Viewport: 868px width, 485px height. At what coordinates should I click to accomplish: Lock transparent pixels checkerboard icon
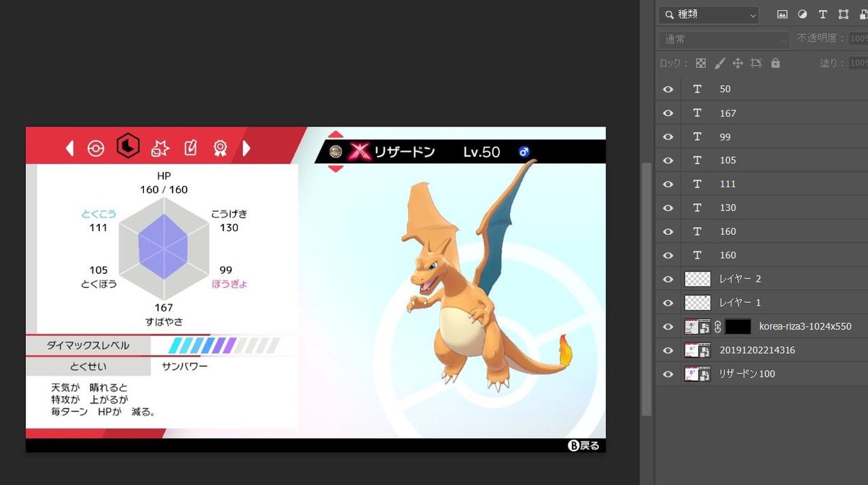click(x=700, y=63)
